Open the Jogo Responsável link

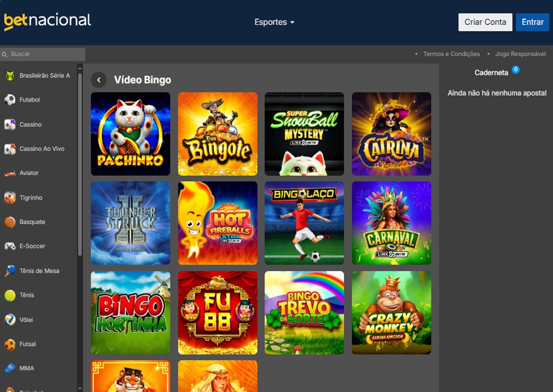[520, 54]
